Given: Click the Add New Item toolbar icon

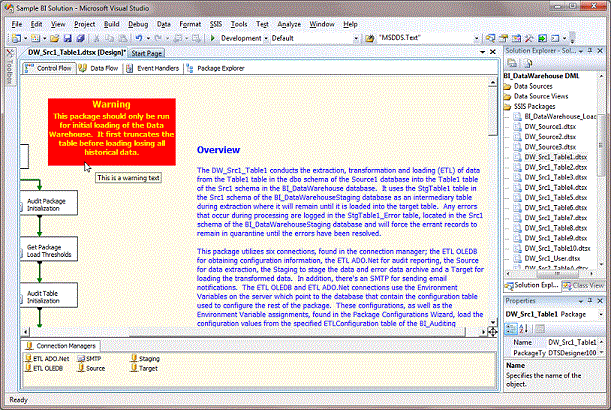Looking at the screenshot, I should click(35, 38).
